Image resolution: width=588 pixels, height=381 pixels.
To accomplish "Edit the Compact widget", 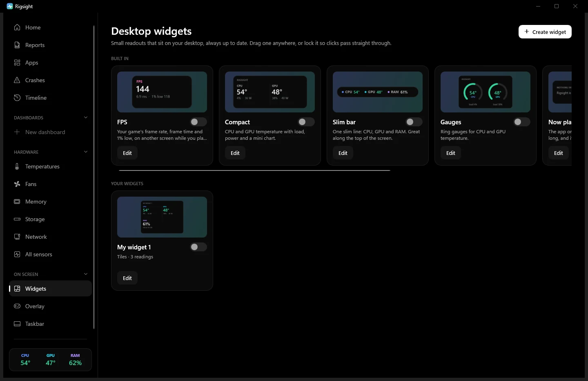I will coord(235,153).
